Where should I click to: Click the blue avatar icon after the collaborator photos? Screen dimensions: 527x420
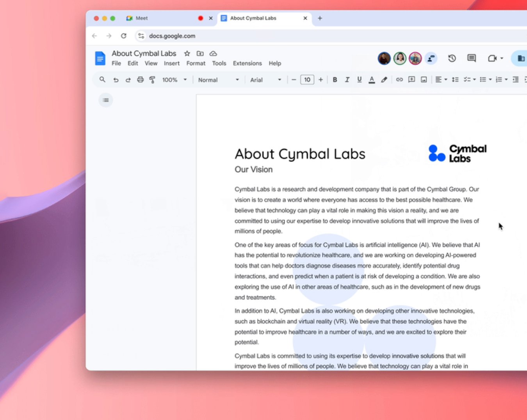pyautogui.click(x=431, y=58)
